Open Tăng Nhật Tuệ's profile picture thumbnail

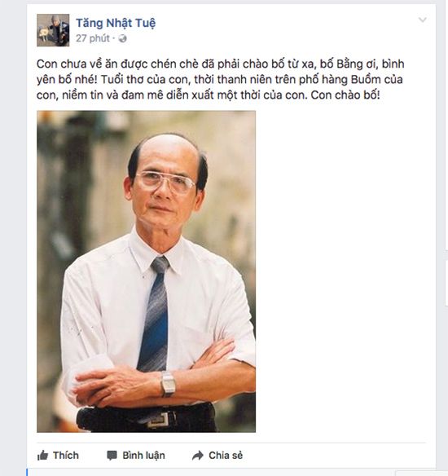[53, 30]
